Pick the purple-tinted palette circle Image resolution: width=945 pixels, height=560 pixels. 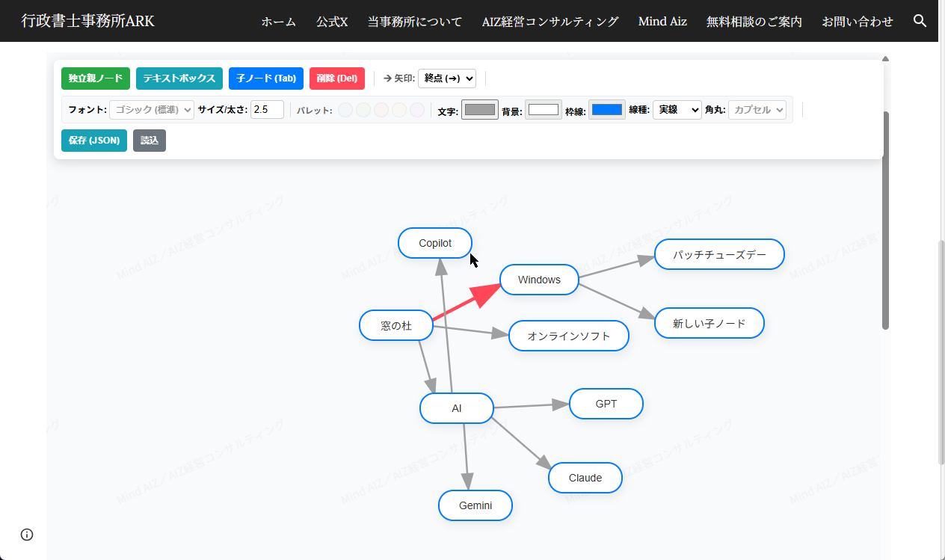416,110
